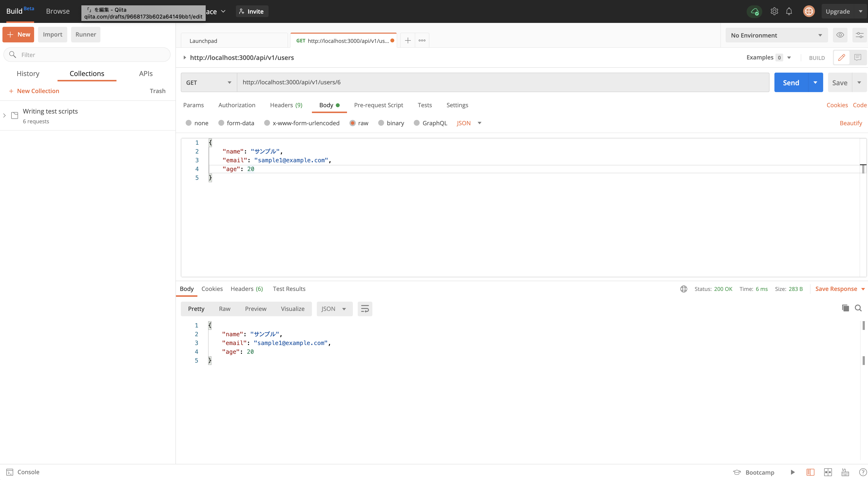Screen dimensions: 868x480
Task: Expand the Writing test scripts collection
Action: coord(4,115)
